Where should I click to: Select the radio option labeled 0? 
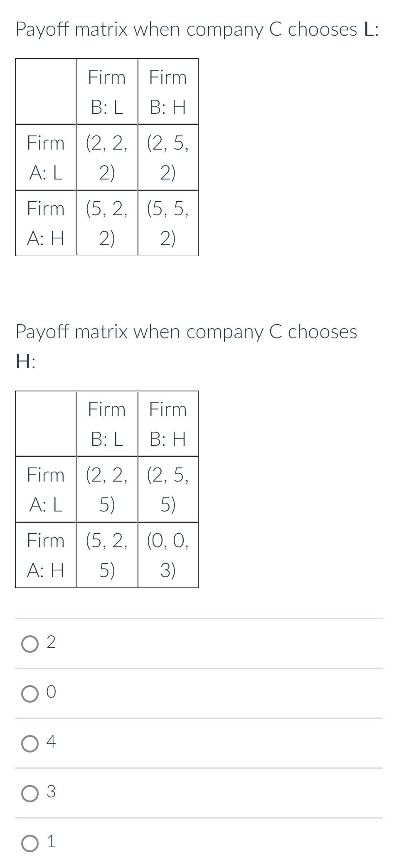[x=30, y=693]
